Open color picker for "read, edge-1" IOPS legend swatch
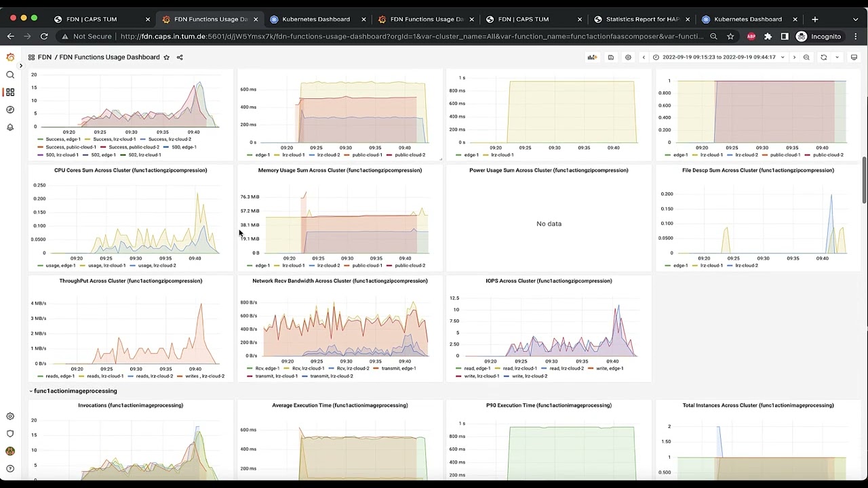 [459, 368]
